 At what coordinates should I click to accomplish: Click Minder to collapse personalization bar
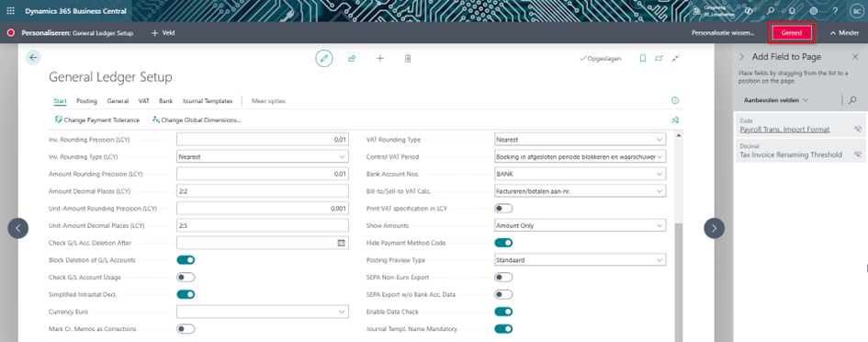844,33
